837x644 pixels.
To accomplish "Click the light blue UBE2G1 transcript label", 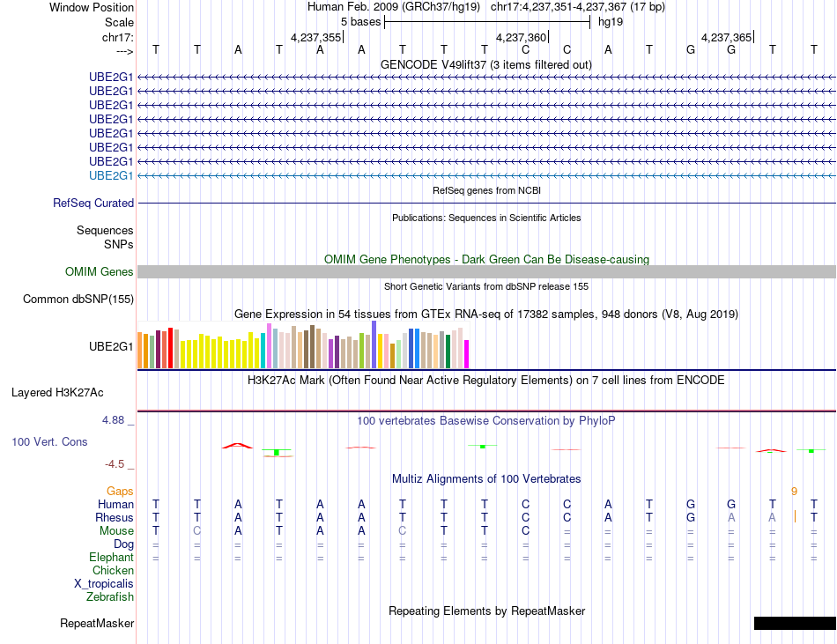I will [111, 175].
